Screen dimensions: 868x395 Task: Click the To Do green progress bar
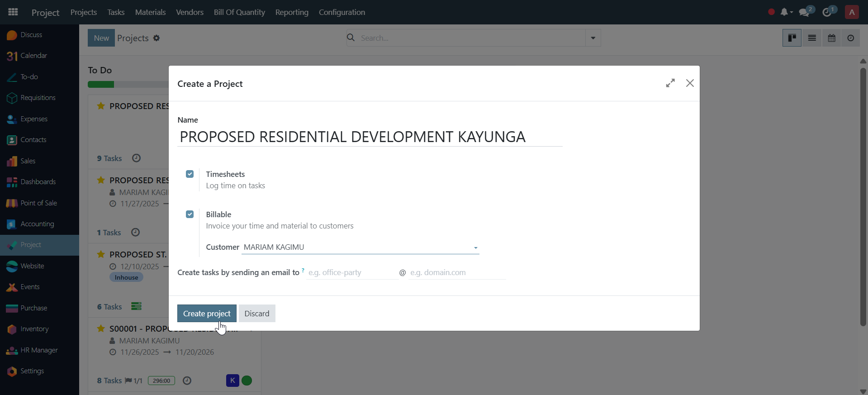pos(101,85)
